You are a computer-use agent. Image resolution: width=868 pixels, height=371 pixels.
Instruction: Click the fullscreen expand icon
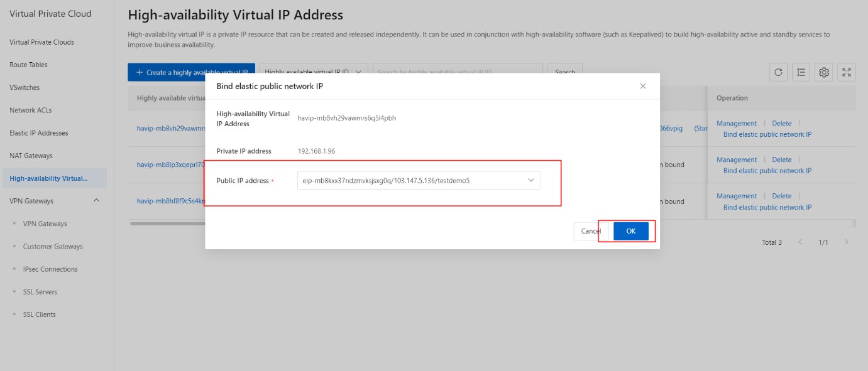[847, 72]
